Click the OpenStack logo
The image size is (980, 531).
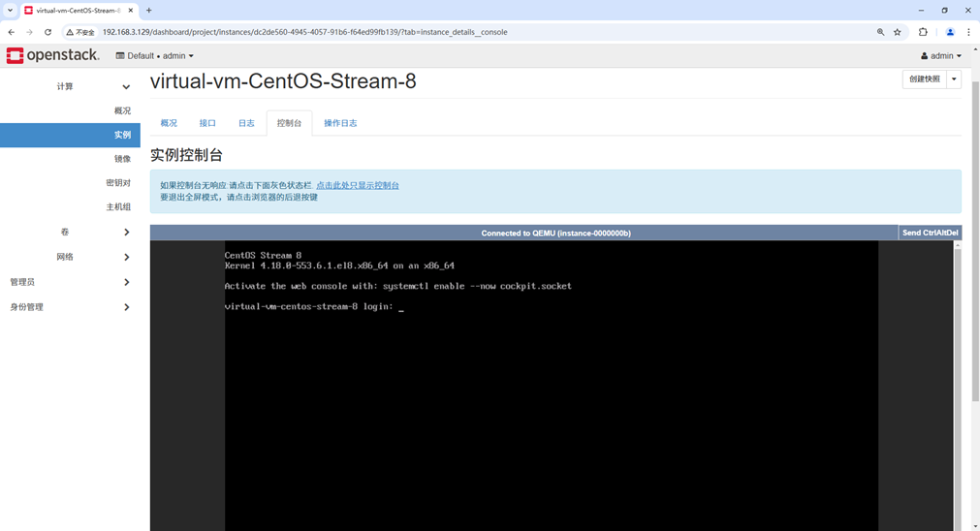tap(52, 55)
